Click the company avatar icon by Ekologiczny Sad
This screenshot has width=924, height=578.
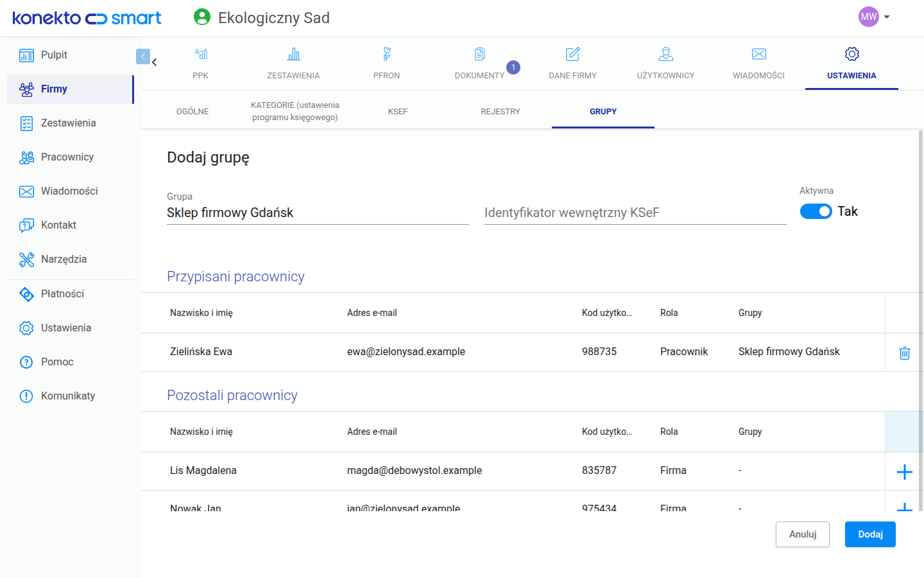pos(202,17)
